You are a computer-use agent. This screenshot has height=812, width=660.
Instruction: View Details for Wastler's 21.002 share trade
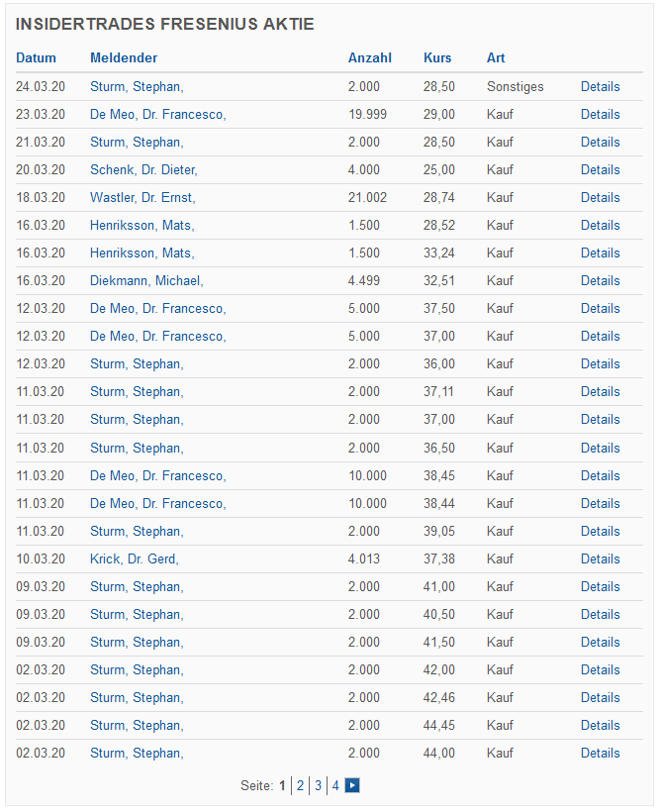click(x=600, y=197)
